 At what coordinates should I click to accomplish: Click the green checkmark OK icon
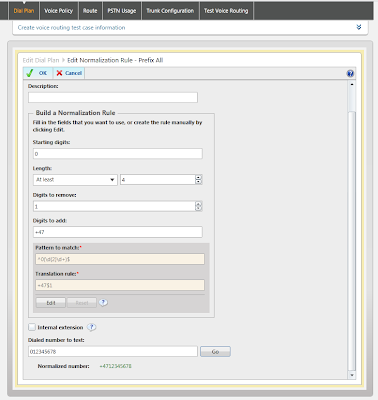(30, 73)
